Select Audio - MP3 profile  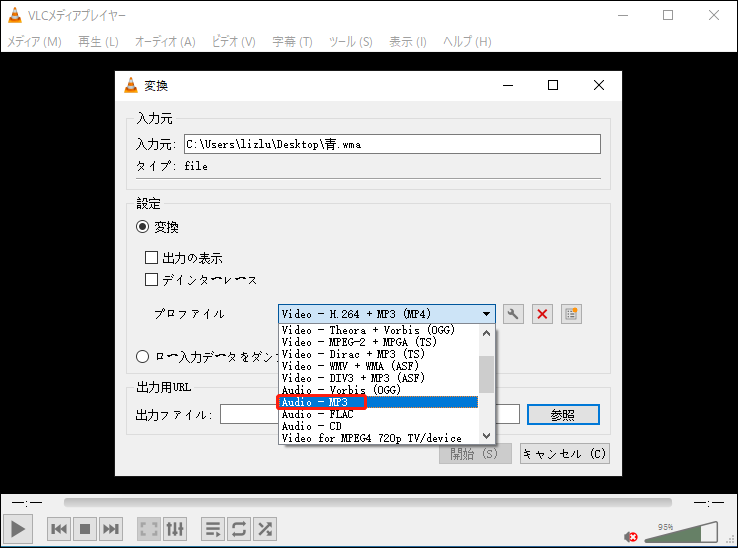pyautogui.click(x=379, y=402)
